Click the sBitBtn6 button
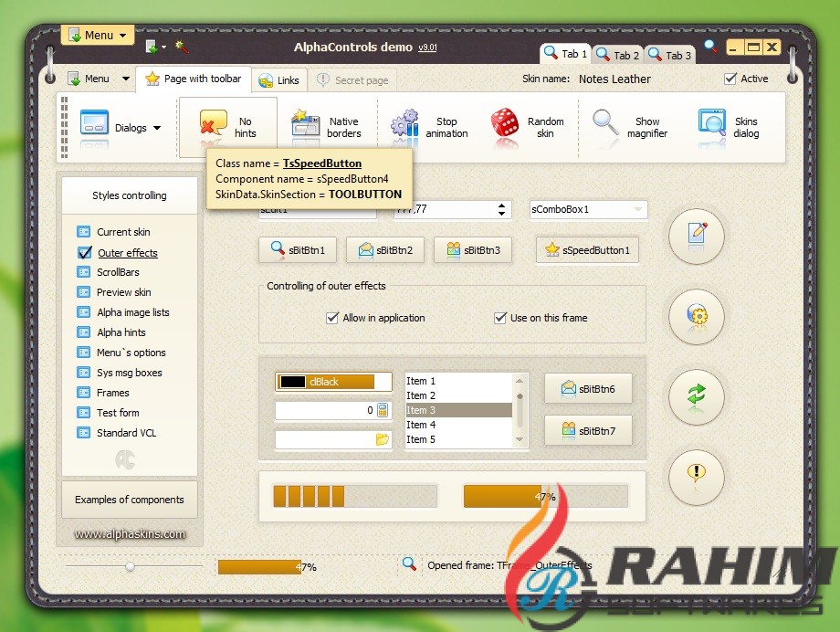 coord(588,389)
